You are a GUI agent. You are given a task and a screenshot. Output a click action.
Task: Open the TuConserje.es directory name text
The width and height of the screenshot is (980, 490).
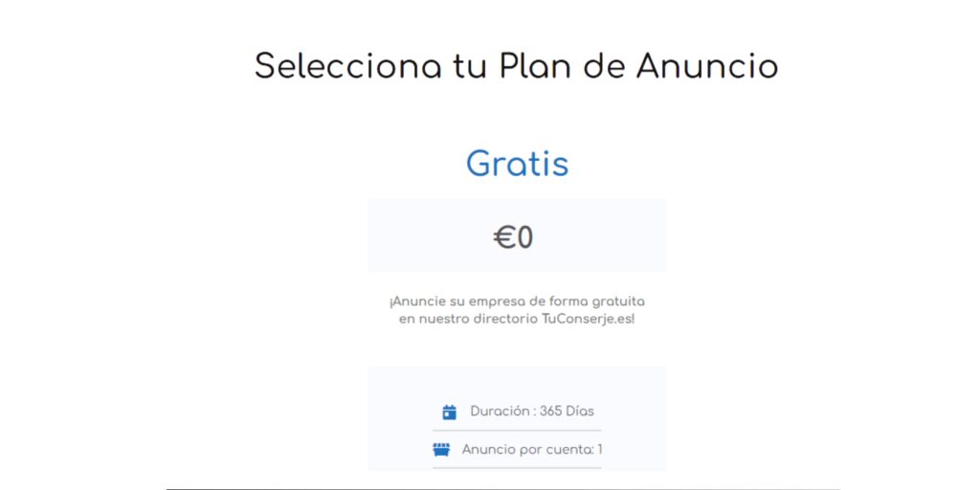click(x=587, y=320)
